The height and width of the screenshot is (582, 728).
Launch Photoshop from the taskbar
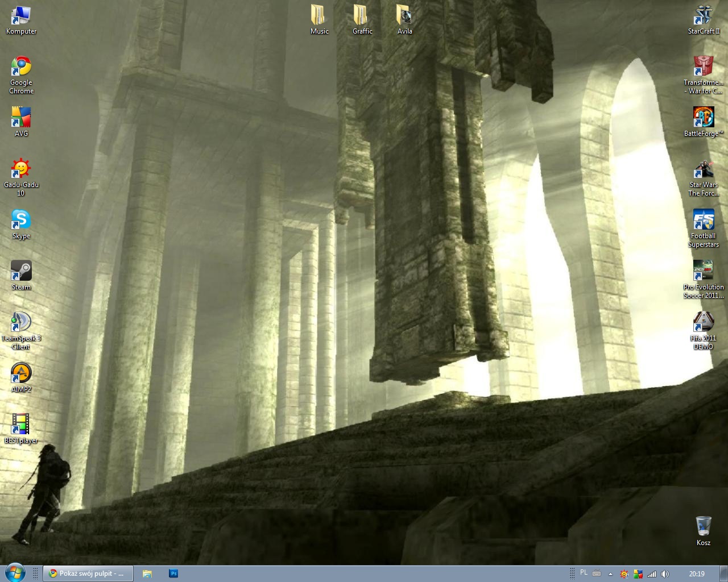tap(173, 573)
